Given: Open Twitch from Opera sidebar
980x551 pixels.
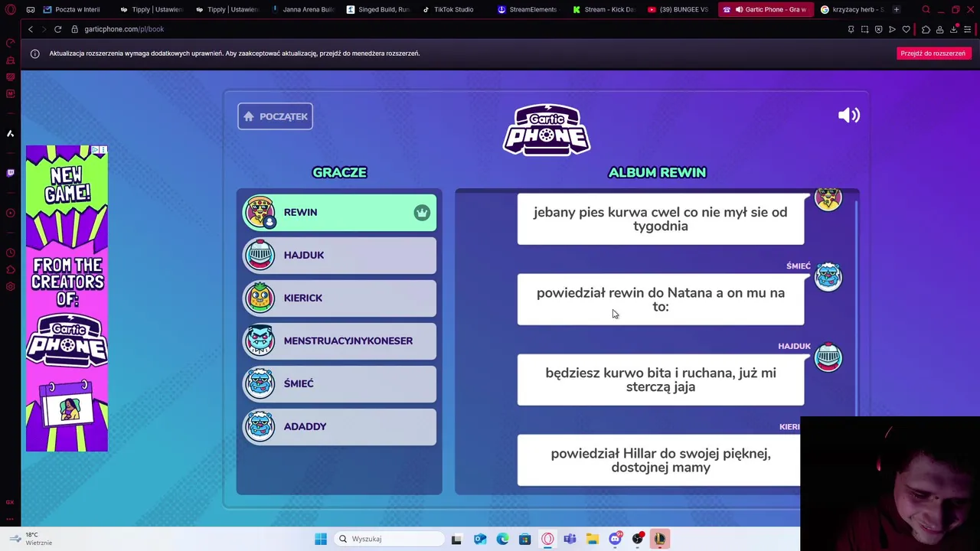Looking at the screenshot, I should click(x=10, y=173).
